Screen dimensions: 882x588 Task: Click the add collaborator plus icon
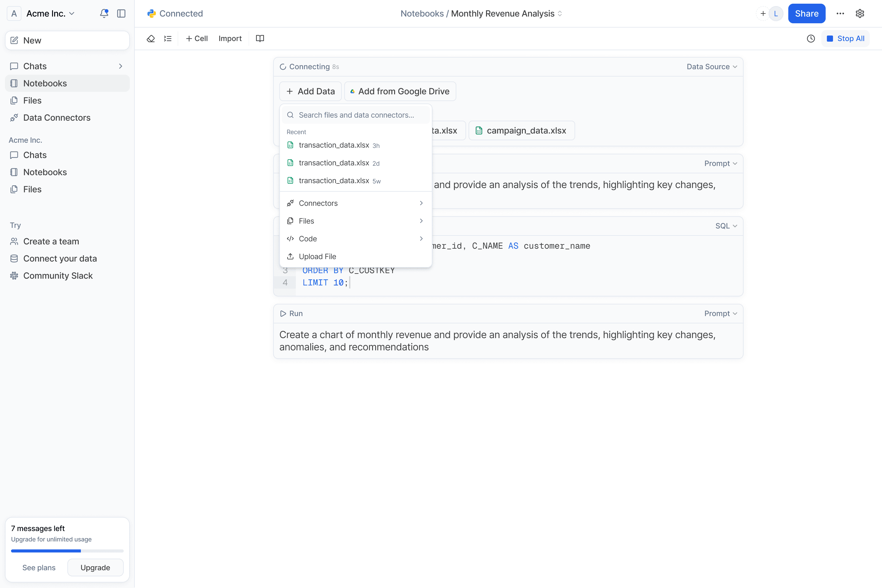click(763, 13)
